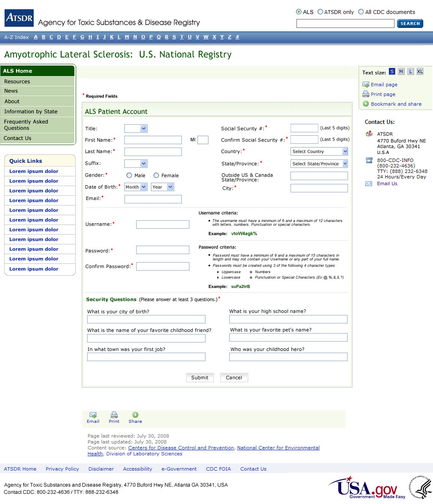
Task: Set text size to S
Action: click(x=392, y=71)
